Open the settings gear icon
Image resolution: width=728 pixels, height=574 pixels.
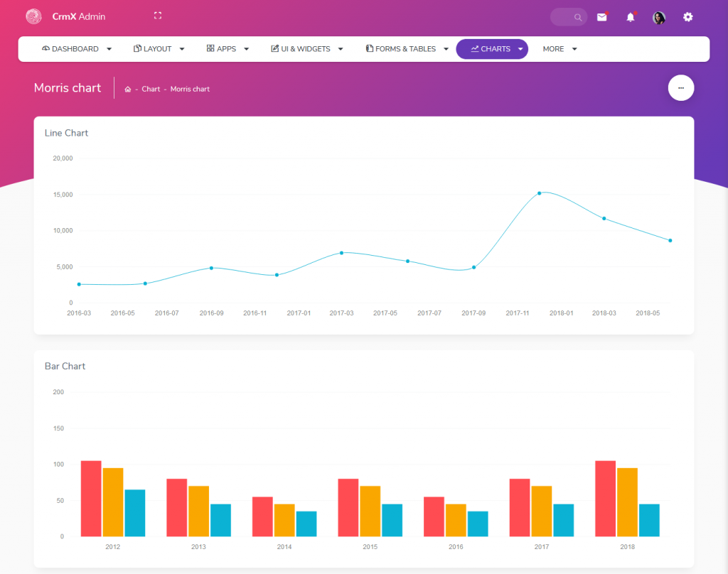(x=687, y=17)
